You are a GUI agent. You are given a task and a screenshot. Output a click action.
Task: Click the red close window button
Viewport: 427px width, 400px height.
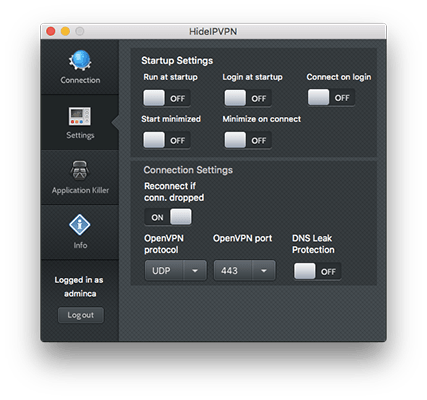coord(51,31)
